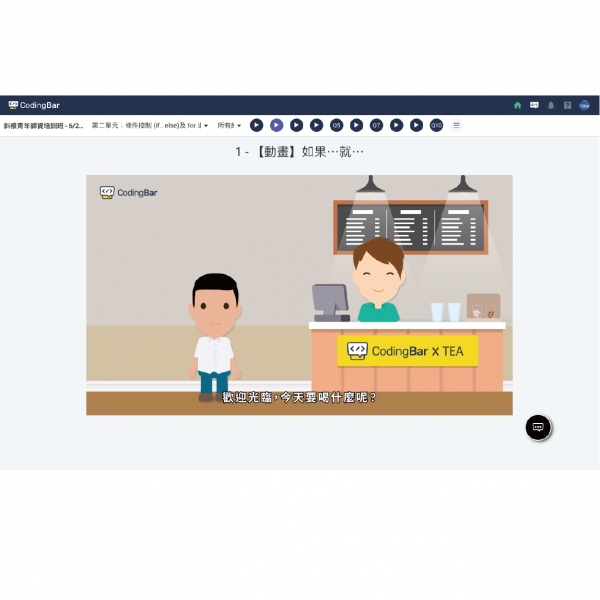Expand the 第二單元 unit dropdown
Viewport: 600px width, 600px height.
(x=150, y=126)
